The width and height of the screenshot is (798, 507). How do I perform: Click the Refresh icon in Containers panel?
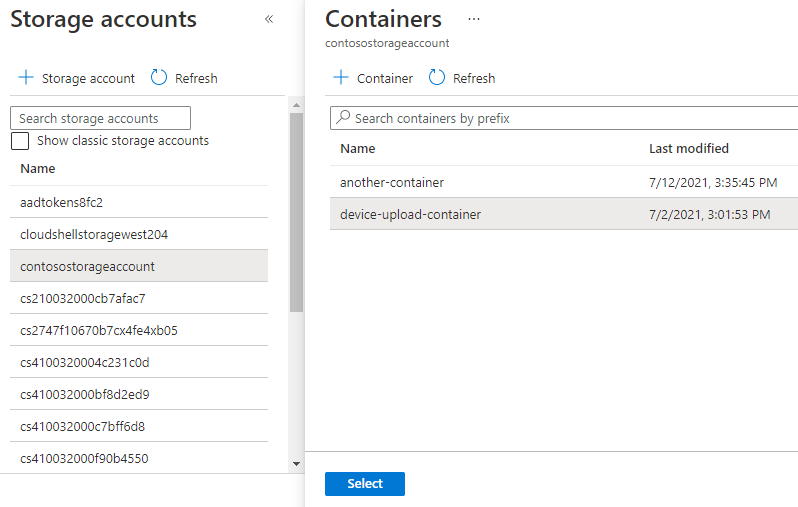(x=437, y=78)
